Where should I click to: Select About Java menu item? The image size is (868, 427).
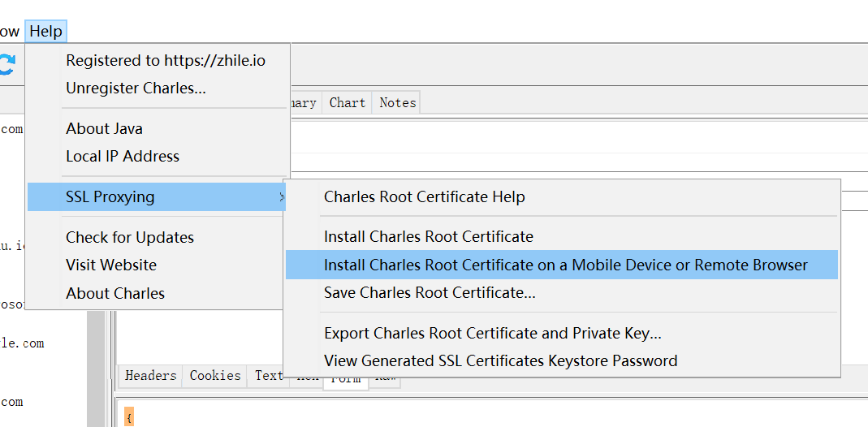(104, 128)
